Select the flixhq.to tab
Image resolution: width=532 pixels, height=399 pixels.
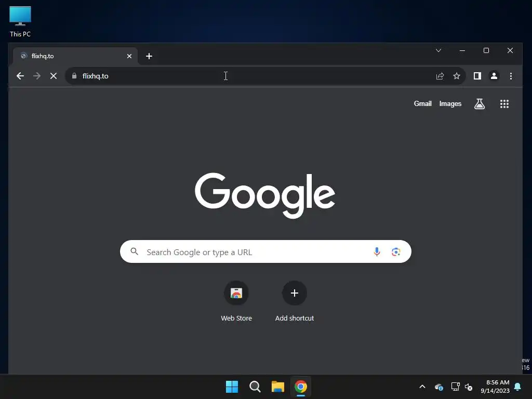[x=75, y=56]
